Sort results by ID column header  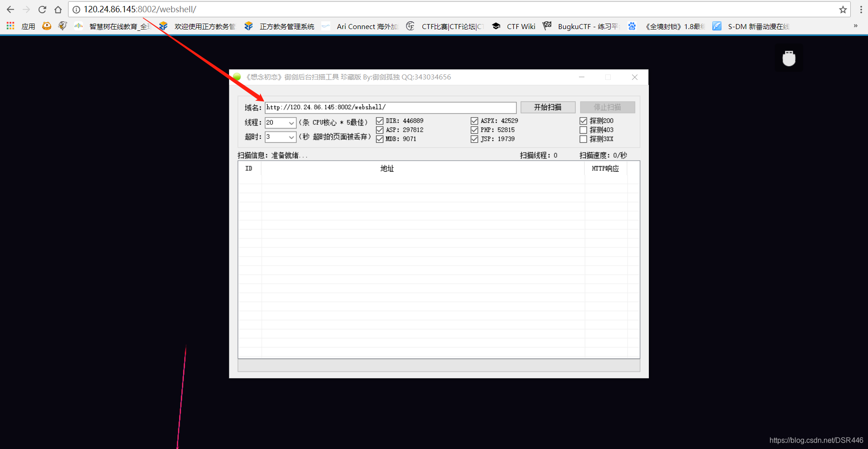pos(250,168)
